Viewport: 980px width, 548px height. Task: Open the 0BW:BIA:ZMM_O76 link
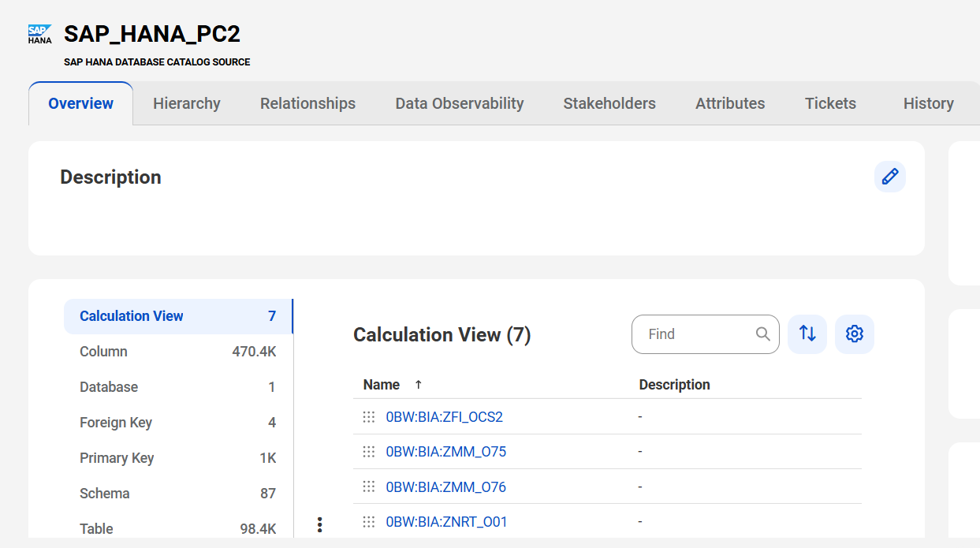(446, 486)
